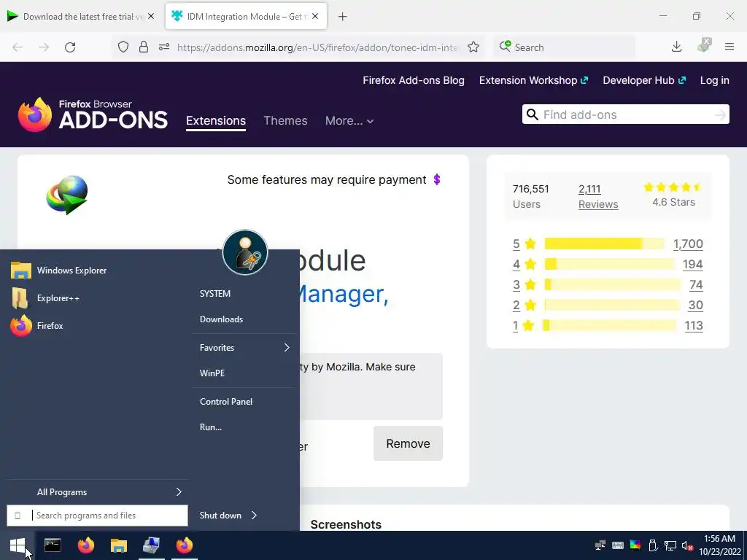Bookmark this page with star icon
Image resolution: width=747 pixels, height=560 pixels.
click(473, 47)
